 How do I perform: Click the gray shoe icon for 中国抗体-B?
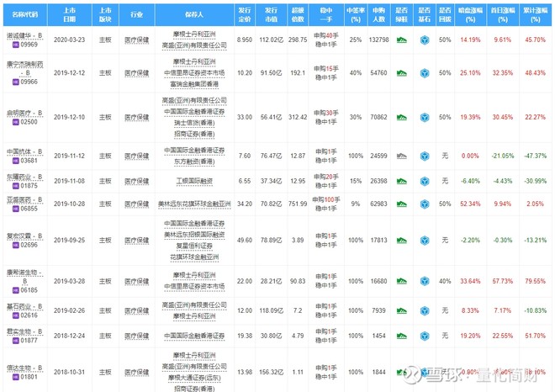pyautogui.click(x=402, y=156)
